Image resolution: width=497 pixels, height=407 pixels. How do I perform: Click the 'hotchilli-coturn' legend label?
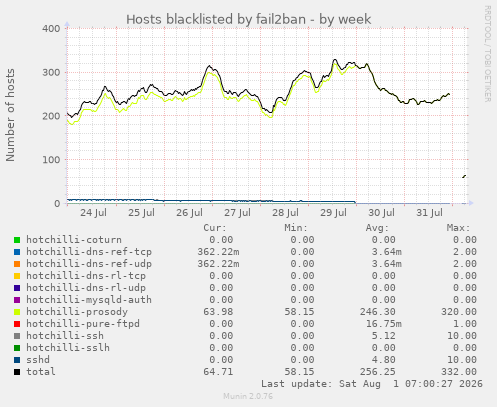pos(74,240)
